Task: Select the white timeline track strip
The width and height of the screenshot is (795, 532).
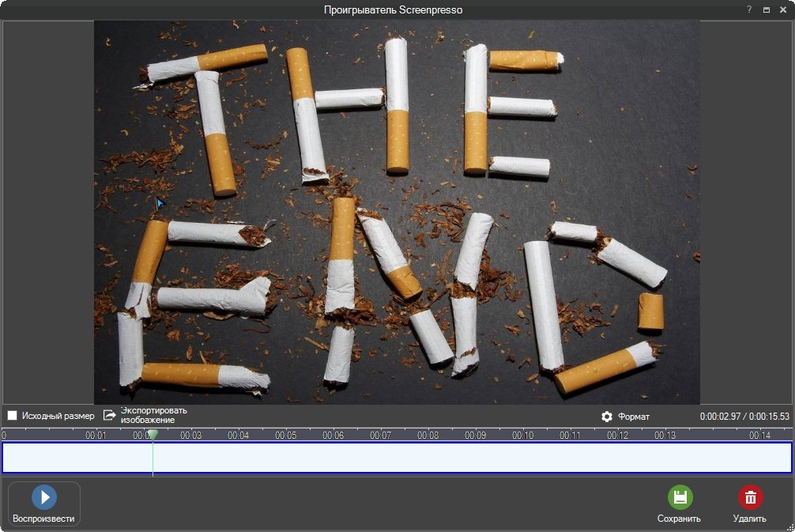Action: [x=397, y=458]
